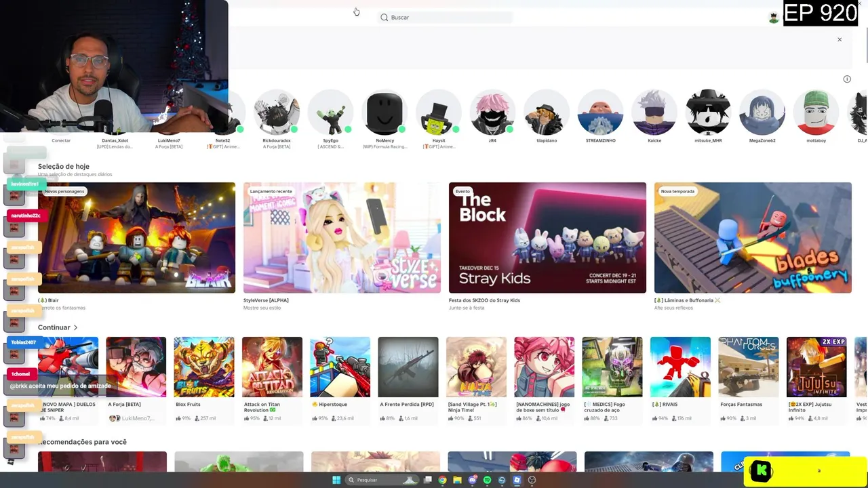Dismiss banner with the X icon
The height and width of the screenshot is (488, 868).
click(840, 39)
